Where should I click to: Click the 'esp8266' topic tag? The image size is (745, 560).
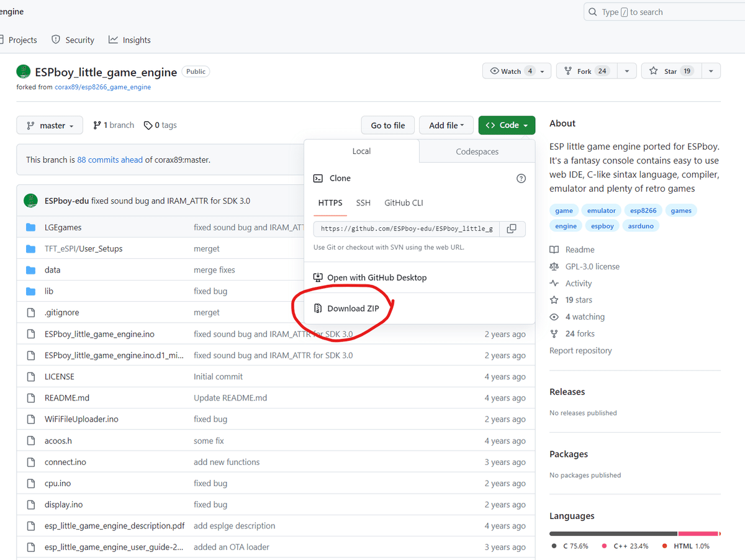tap(643, 210)
